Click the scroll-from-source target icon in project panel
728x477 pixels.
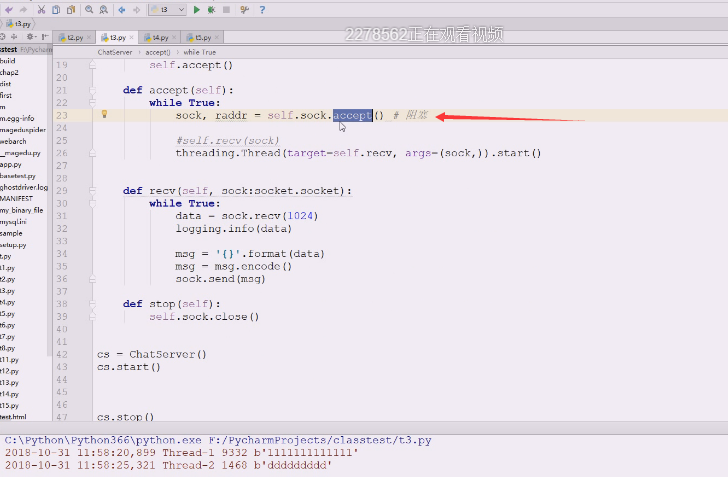[3, 37]
